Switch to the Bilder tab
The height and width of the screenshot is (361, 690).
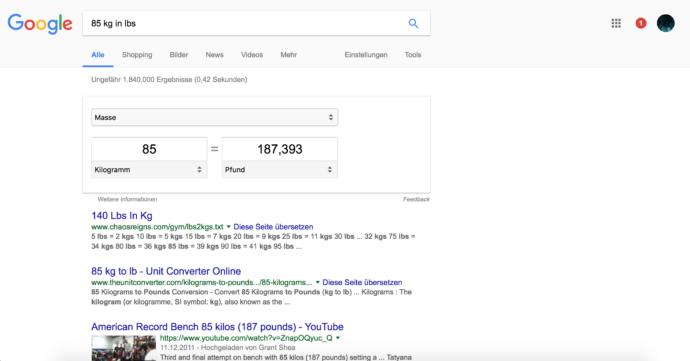pos(179,55)
